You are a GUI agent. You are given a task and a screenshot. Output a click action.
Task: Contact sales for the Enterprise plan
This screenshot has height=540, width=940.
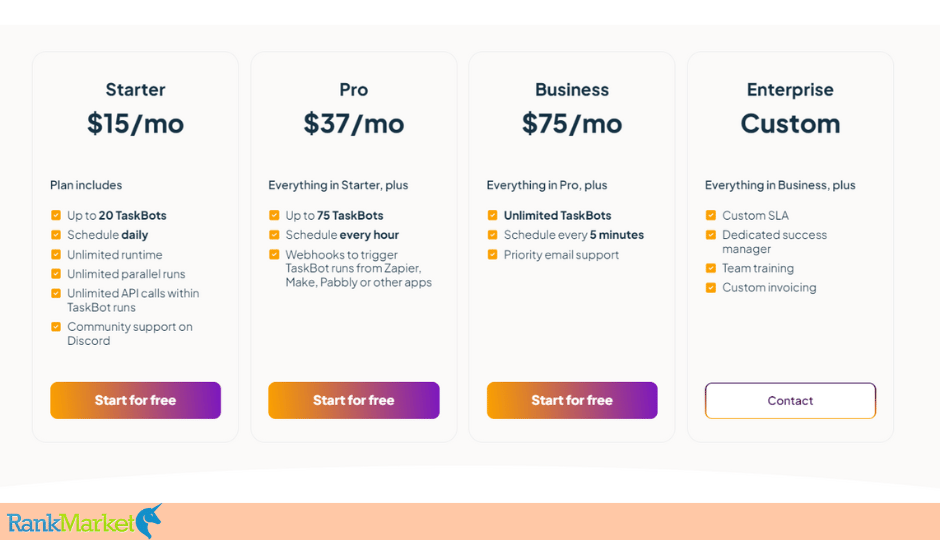pos(790,400)
